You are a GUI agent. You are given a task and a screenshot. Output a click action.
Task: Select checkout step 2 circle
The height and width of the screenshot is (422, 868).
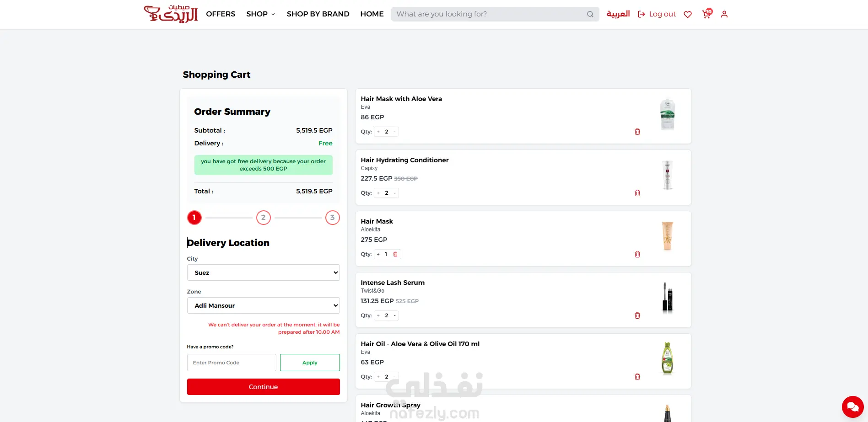tap(263, 218)
